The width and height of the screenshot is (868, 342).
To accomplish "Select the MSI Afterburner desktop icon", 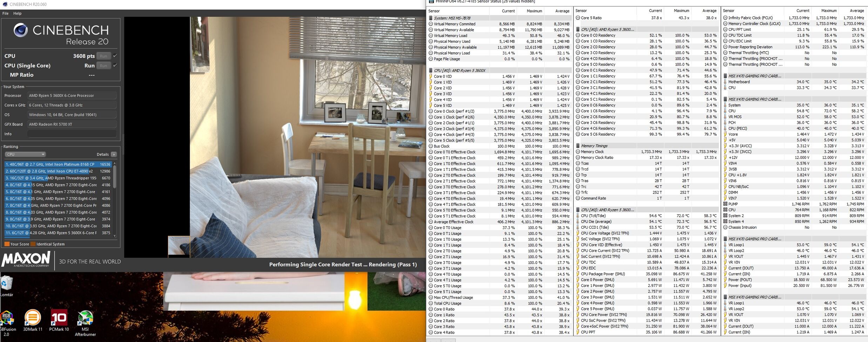I will point(85,323).
